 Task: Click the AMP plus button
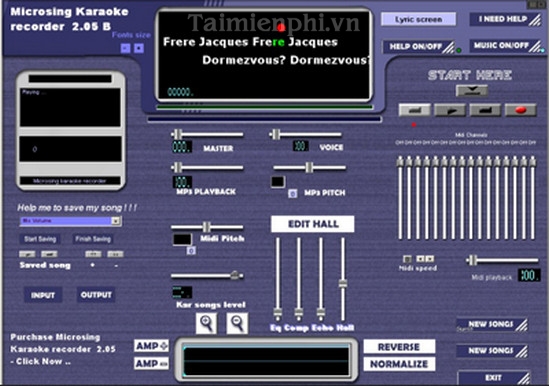[x=151, y=346]
